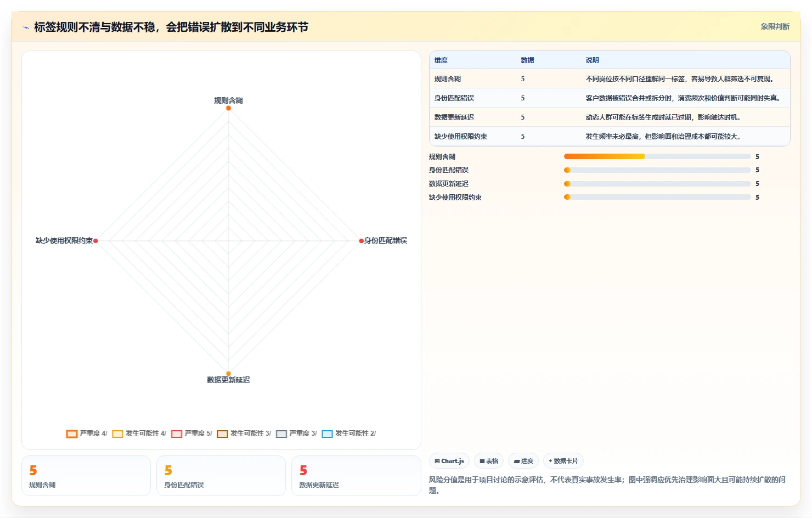Viewport: 812px width, 518px height.
Task: Click the 规则含糊 label above the radar chart
Action: [228, 100]
